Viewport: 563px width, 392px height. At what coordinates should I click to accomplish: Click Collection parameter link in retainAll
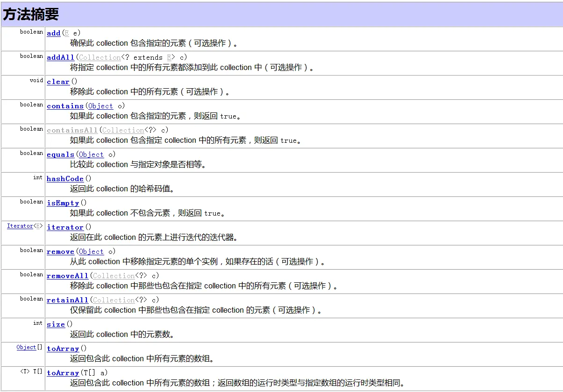pos(114,300)
